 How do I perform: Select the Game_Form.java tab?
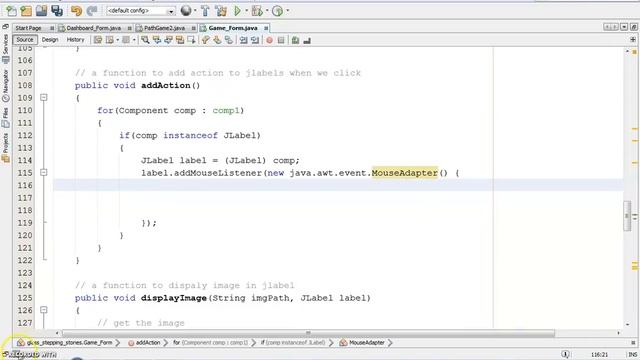point(233,28)
